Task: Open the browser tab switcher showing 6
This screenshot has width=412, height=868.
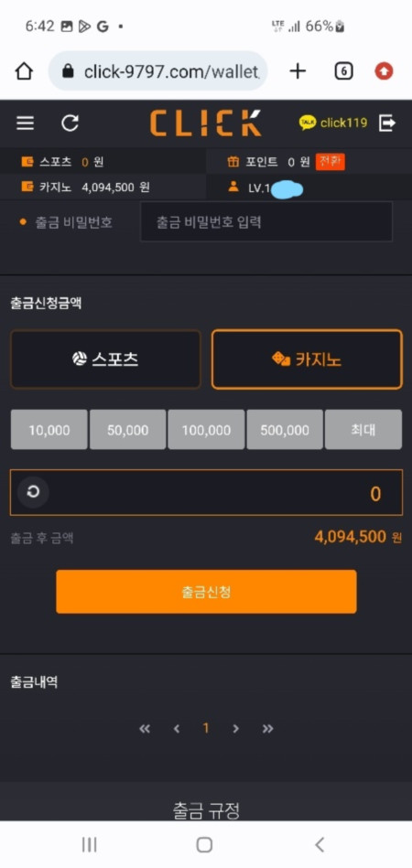Action: click(344, 70)
